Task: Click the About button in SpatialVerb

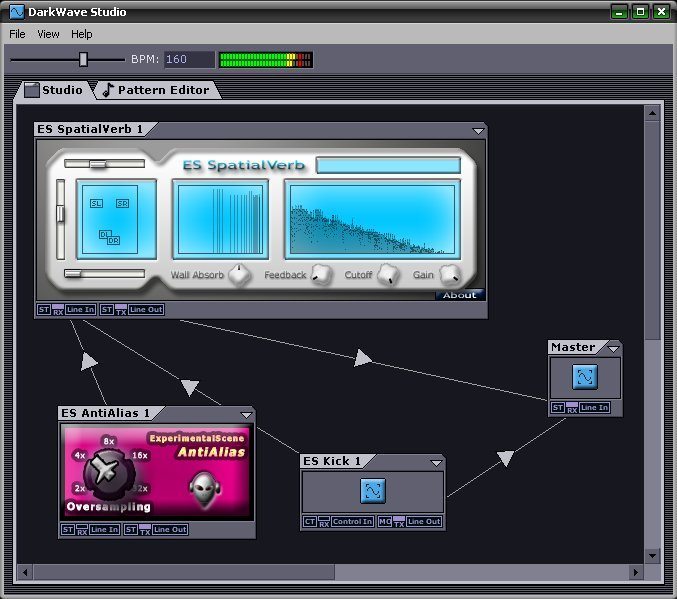Action: tap(459, 295)
